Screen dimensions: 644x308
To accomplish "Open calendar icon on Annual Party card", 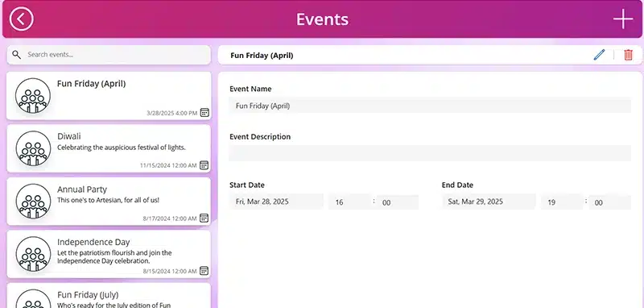I will pyautogui.click(x=204, y=218).
